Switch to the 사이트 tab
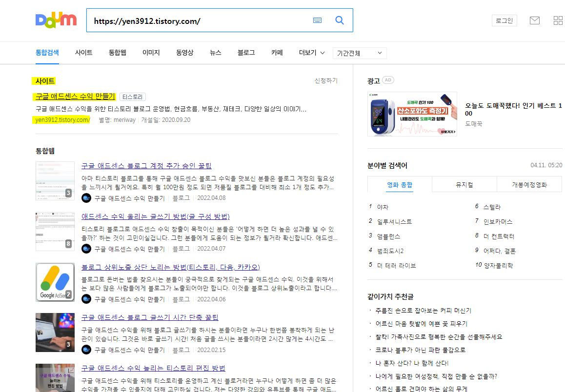The height and width of the screenshot is (392, 565). pyautogui.click(x=83, y=53)
